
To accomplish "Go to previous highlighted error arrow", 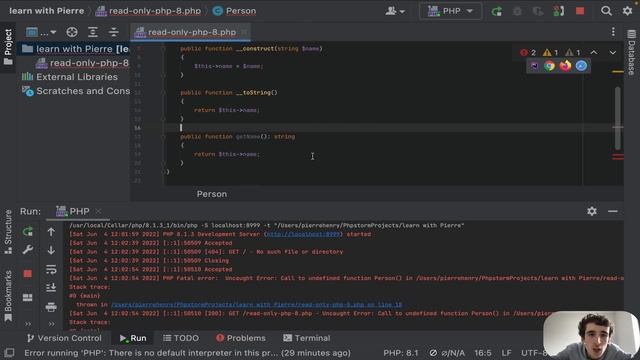I will 594,53.
